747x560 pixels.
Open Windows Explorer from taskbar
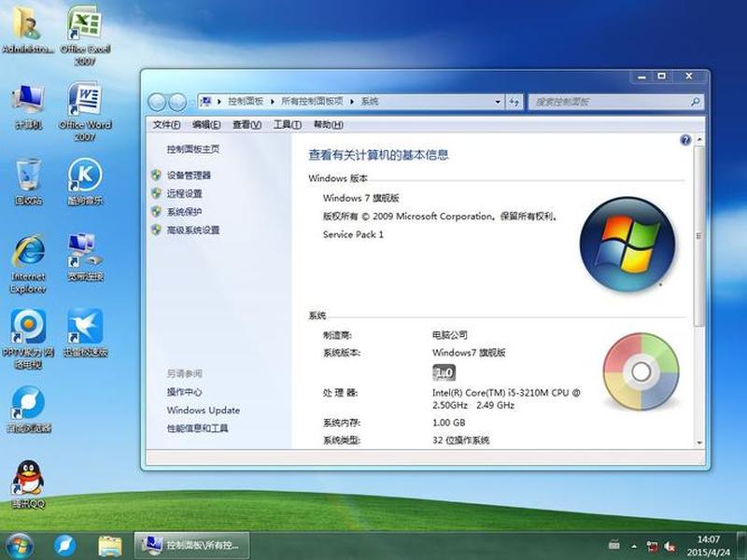tap(110, 546)
